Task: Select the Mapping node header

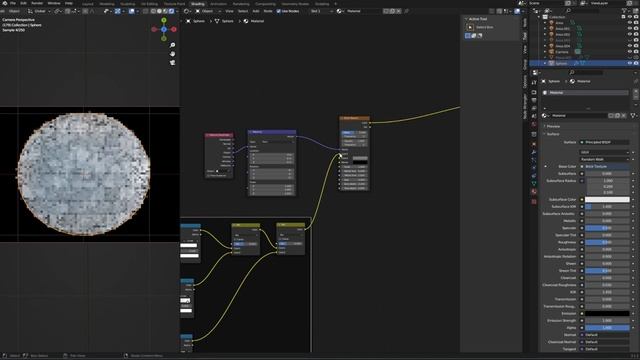Action: [x=272, y=132]
